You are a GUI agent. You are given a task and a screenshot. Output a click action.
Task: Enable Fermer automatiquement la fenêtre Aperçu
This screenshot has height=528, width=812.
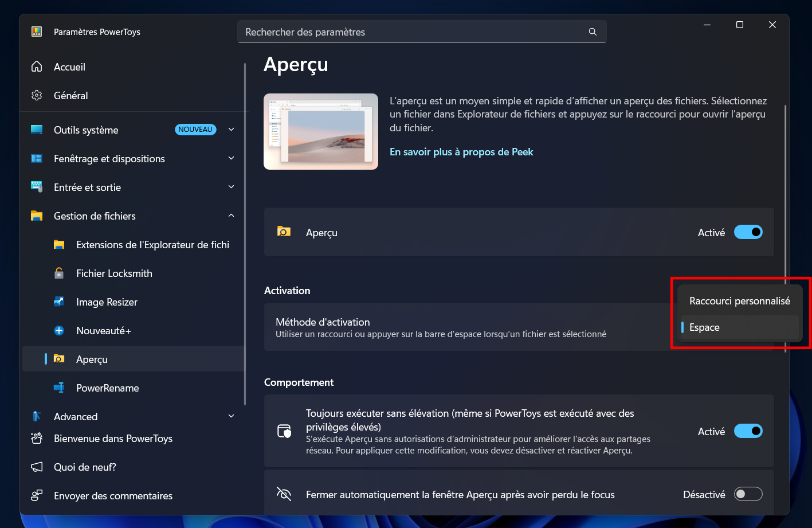coord(748,494)
